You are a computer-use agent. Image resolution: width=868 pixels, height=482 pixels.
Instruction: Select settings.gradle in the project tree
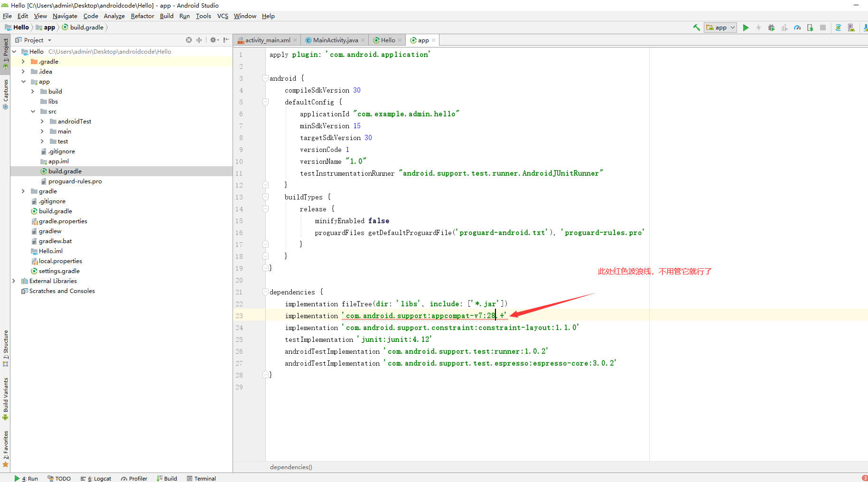coord(59,271)
